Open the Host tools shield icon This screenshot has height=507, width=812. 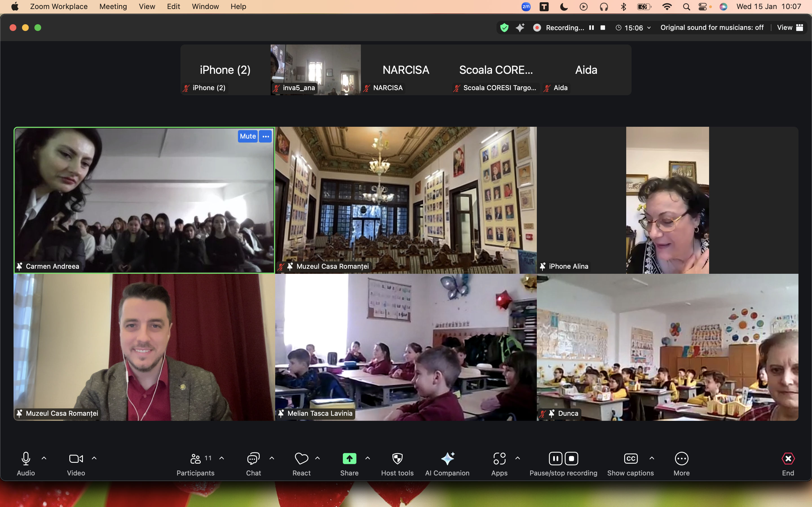click(x=397, y=458)
